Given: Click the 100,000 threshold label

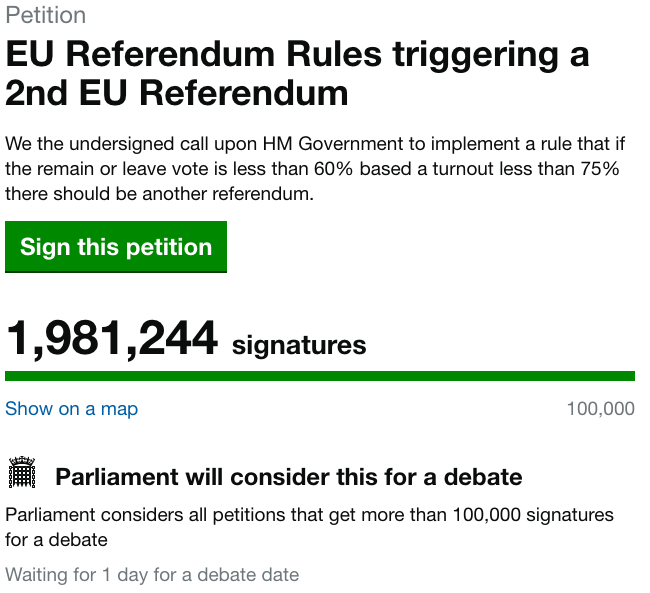Looking at the screenshot, I should (x=600, y=409).
